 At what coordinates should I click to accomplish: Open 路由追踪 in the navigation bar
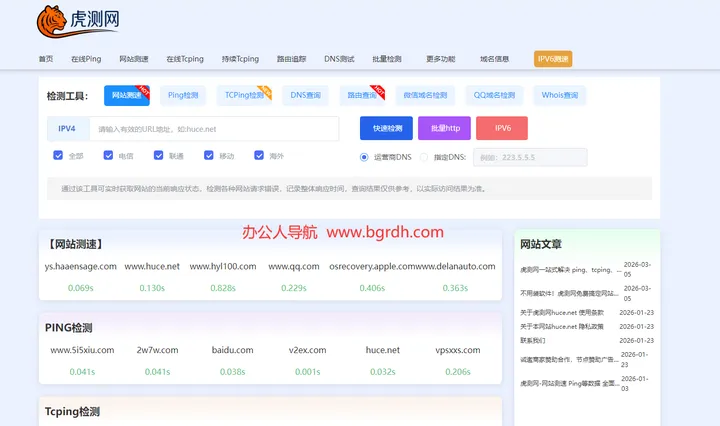click(291, 59)
